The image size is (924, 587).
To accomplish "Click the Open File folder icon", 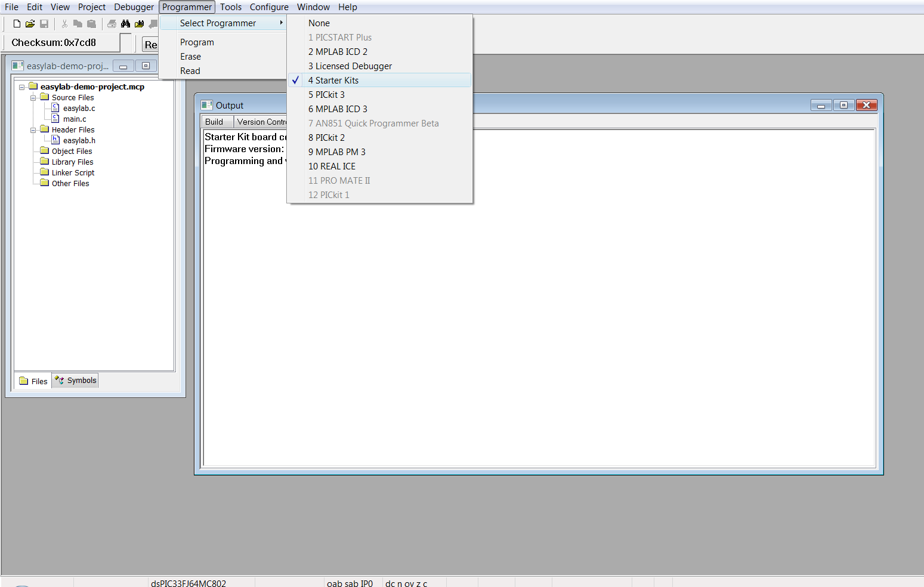I will click(x=30, y=24).
